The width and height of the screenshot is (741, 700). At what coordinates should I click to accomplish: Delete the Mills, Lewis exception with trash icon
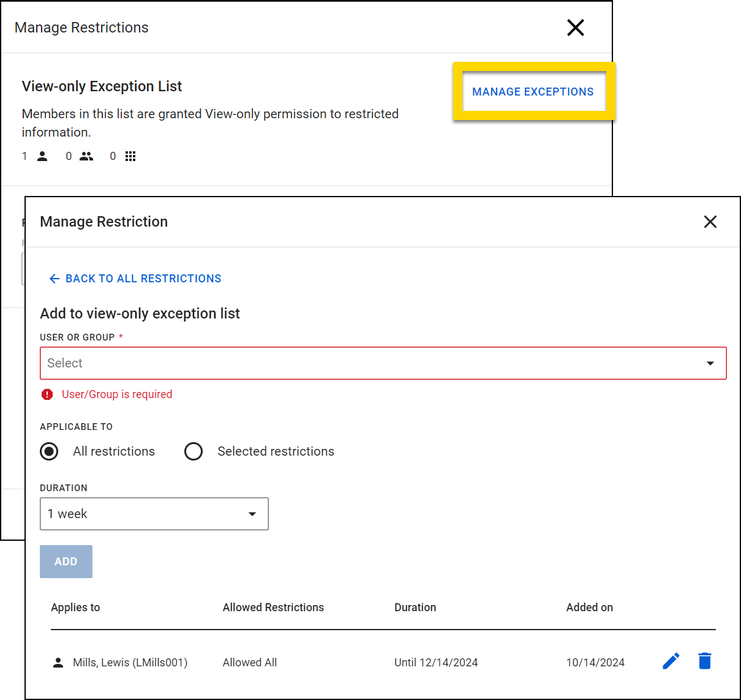(x=704, y=661)
